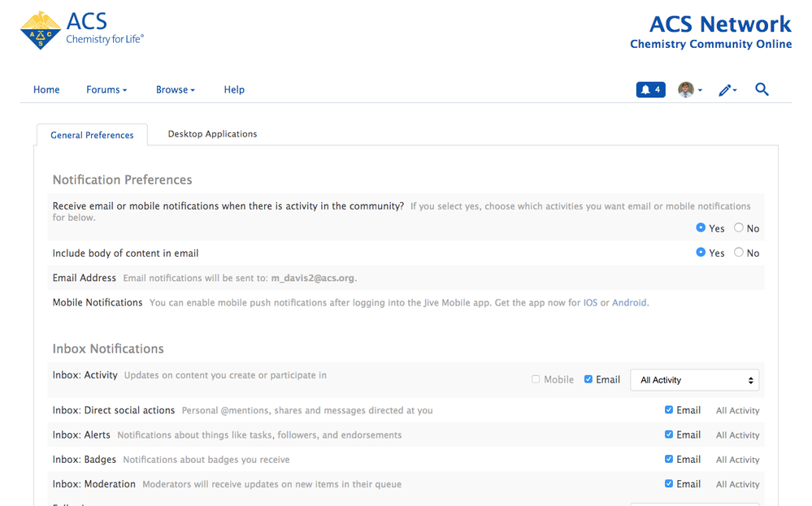Switch to Desktop Applications tab
Screen dimensions: 812x506
tap(212, 134)
